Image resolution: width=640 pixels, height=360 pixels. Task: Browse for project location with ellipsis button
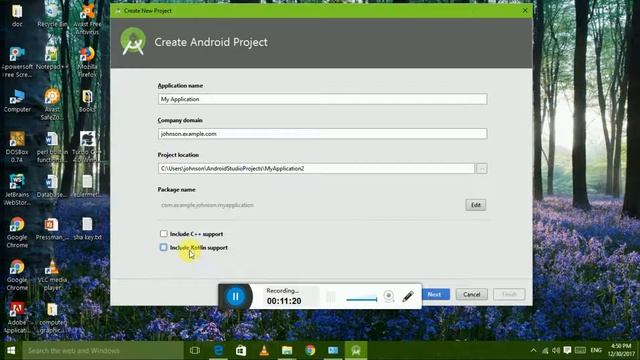(x=482, y=168)
